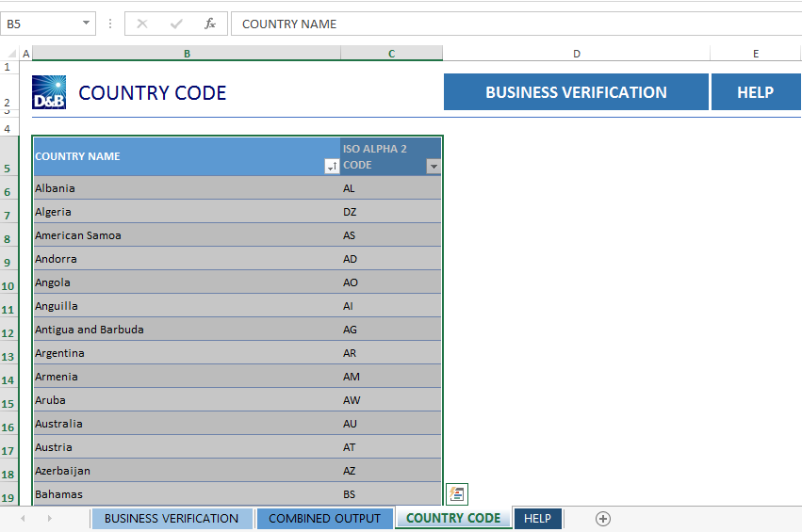
Task: Click the COUNTRY CODE title text
Action: (x=152, y=93)
